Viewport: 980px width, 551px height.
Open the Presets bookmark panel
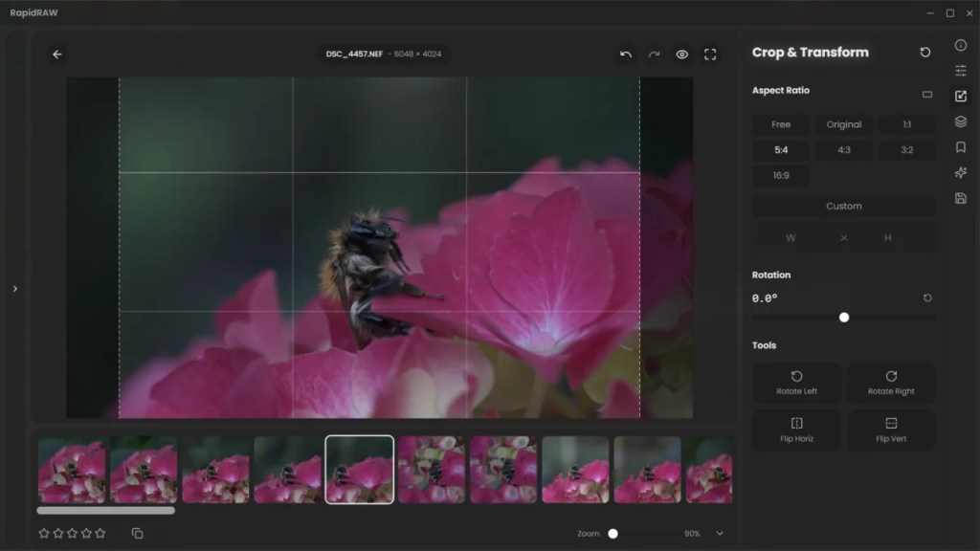[960, 147]
